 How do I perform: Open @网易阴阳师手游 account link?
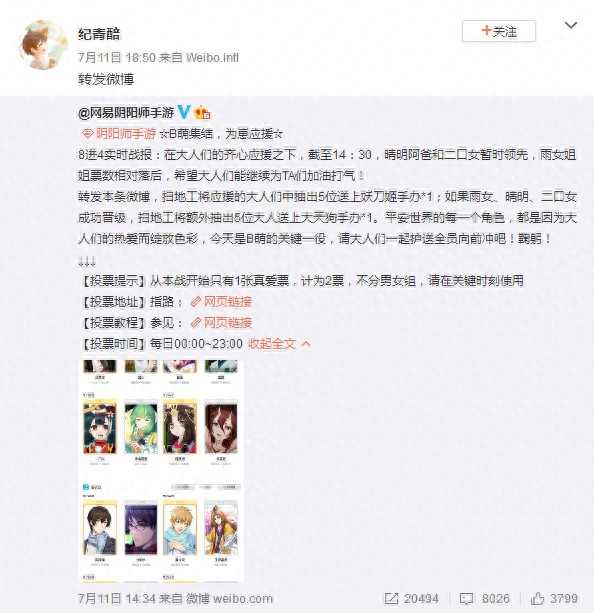point(126,113)
